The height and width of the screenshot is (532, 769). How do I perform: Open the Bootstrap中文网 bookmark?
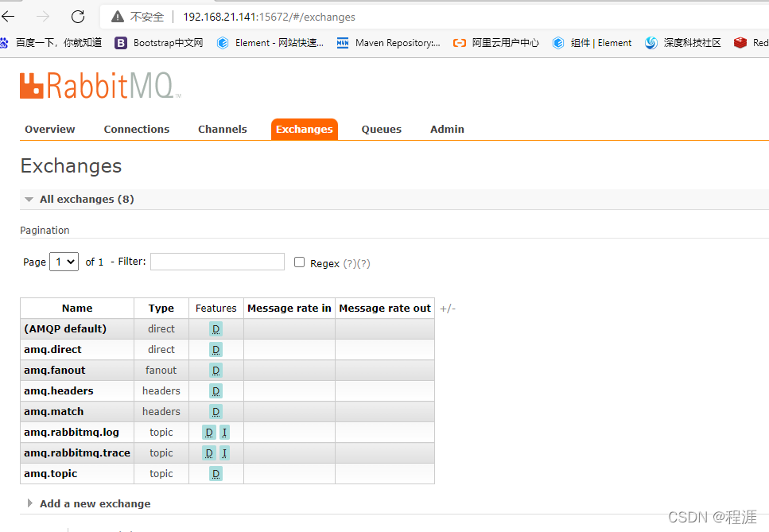pyautogui.click(x=167, y=43)
